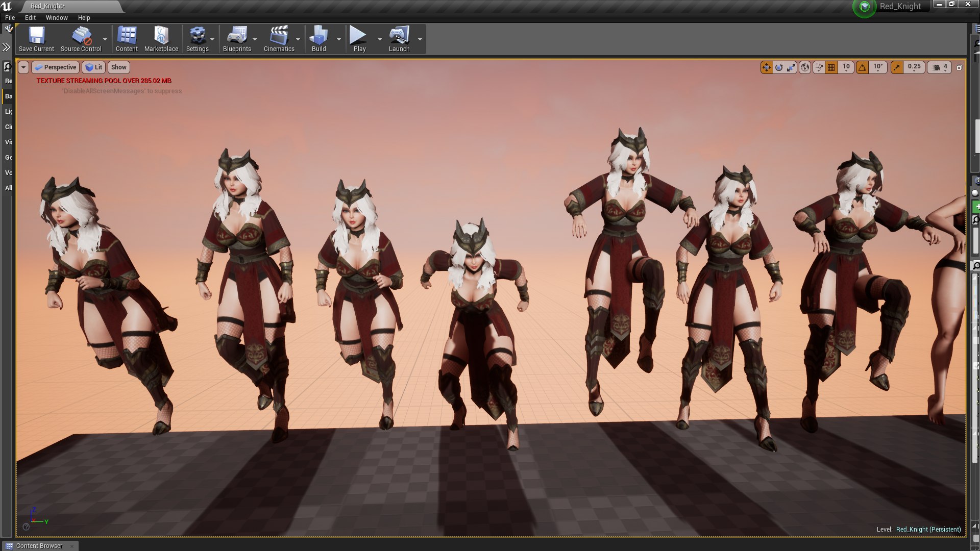Select the Volumes category in Place panel
Image resolution: width=980 pixels, height=551 pixels.
point(8,173)
